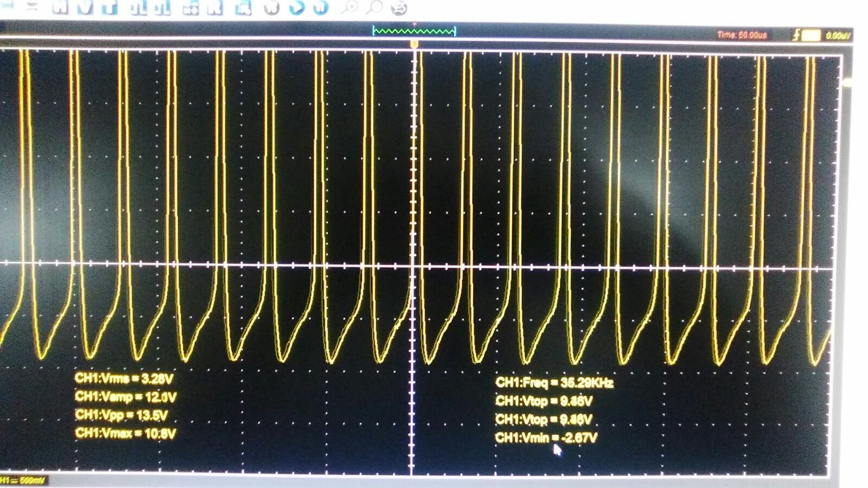This screenshot has height=488, width=868.
Task: Click the 0.00uV trigger level readout
Action: 838,36
